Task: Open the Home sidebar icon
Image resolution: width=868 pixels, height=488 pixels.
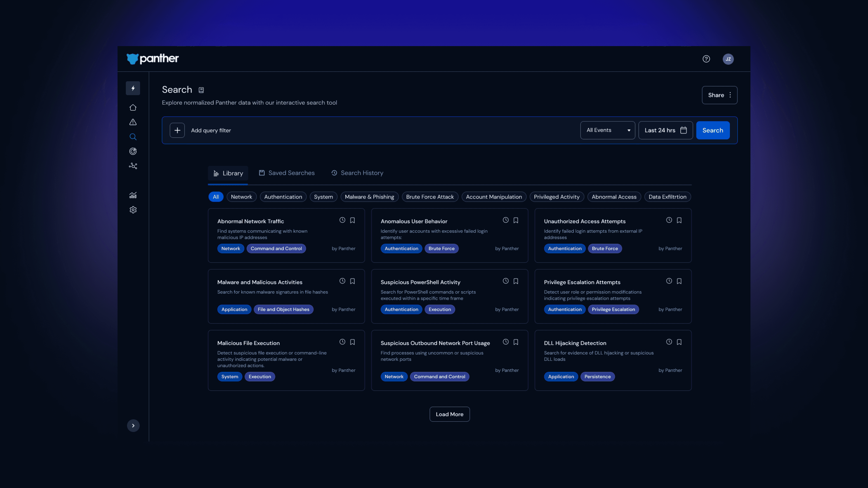Action: [133, 108]
